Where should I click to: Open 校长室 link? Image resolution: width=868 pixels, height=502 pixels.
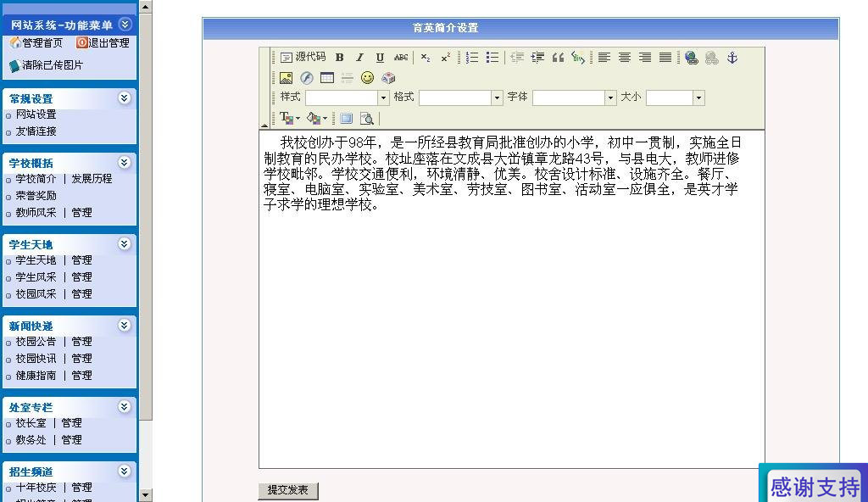click(x=31, y=423)
